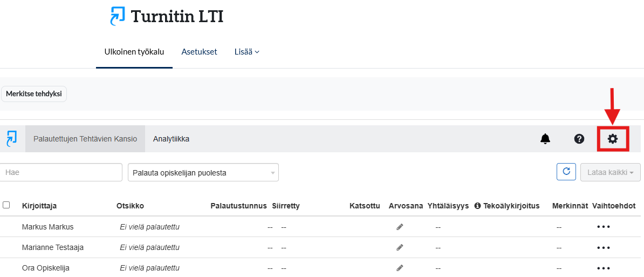
Task: Open the settings gear icon
Action: (612, 139)
